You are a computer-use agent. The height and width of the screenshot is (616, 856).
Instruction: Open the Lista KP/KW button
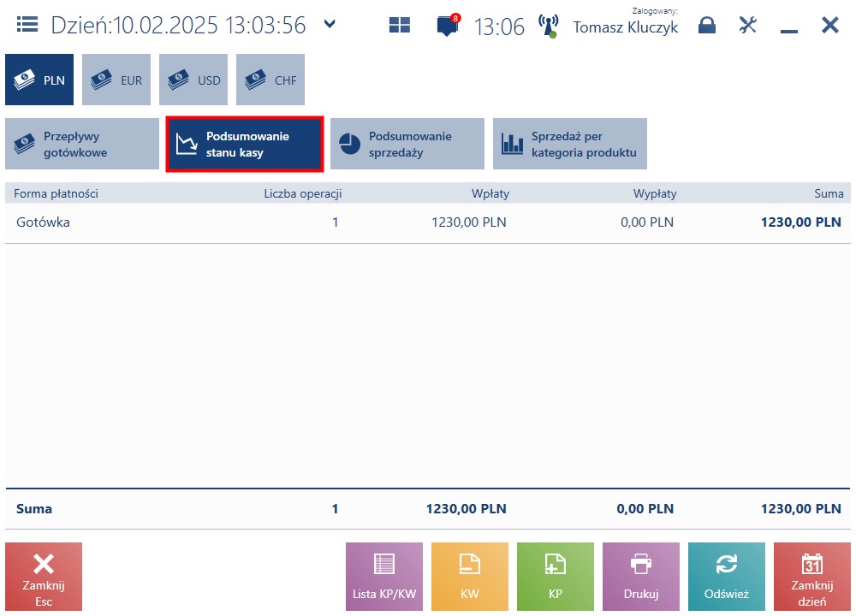(384, 577)
